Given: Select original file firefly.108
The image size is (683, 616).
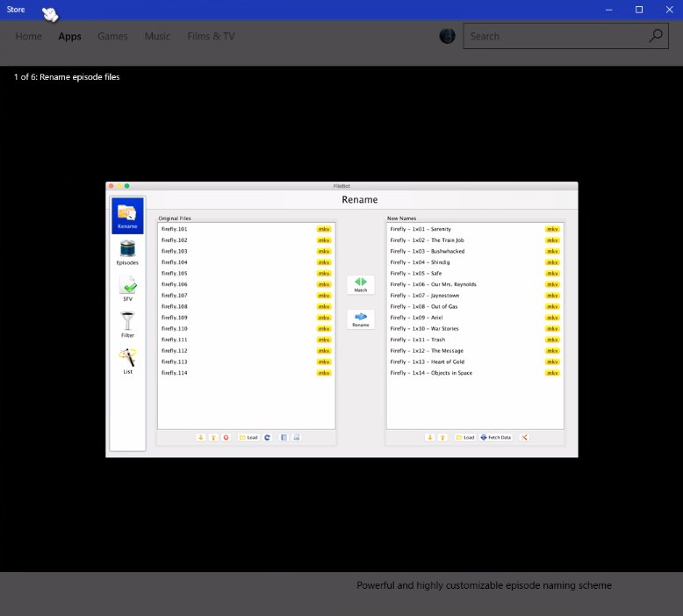Looking at the screenshot, I should click(x=246, y=306).
